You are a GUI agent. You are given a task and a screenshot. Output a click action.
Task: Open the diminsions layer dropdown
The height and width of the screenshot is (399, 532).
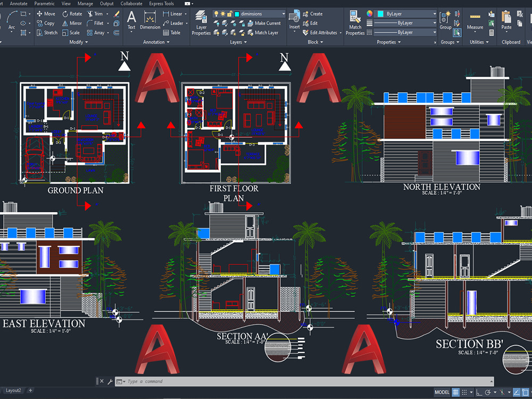(284, 13)
